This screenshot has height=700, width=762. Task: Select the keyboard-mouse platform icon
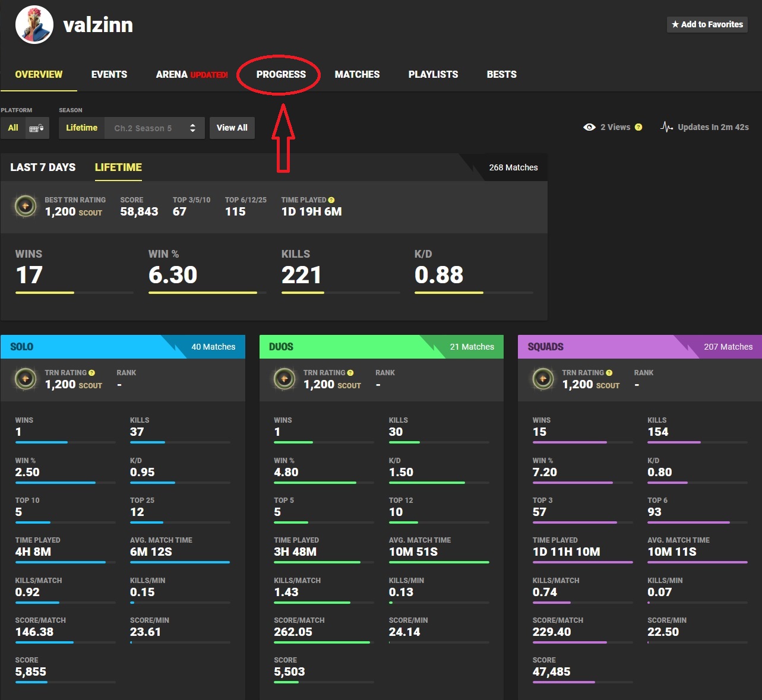(x=37, y=128)
